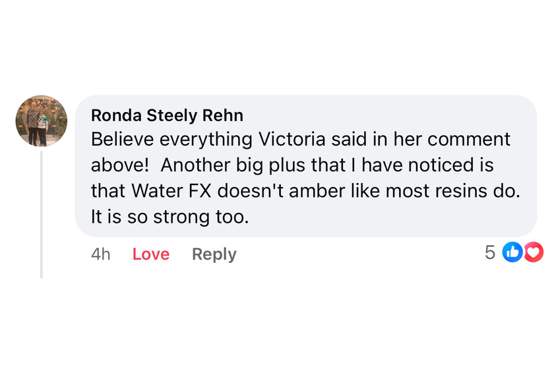Screen dimensions: 554x392
Task: Open the 4h timestamp link
Action: tap(100, 254)
